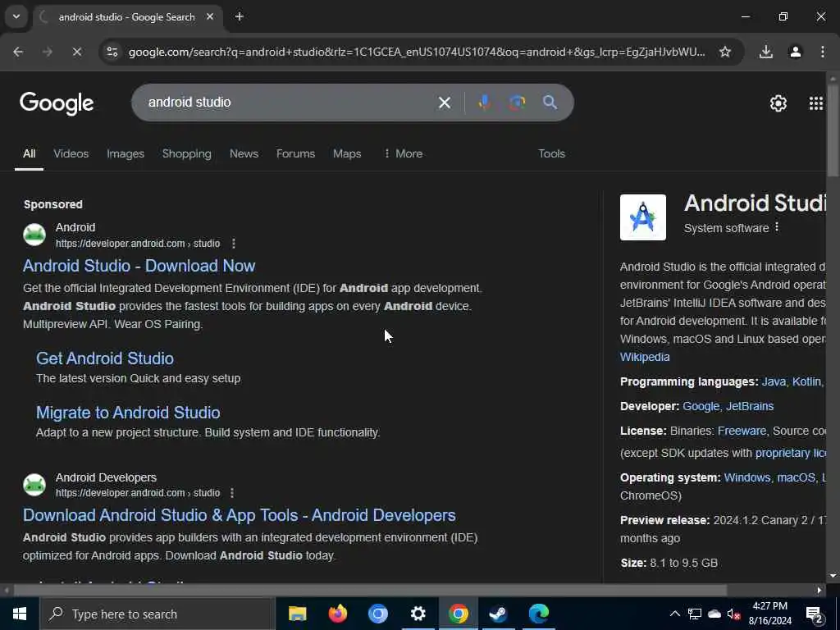Open the notification center icon
This screenshot has width=840, height=630.
click(x=815, y=614)
